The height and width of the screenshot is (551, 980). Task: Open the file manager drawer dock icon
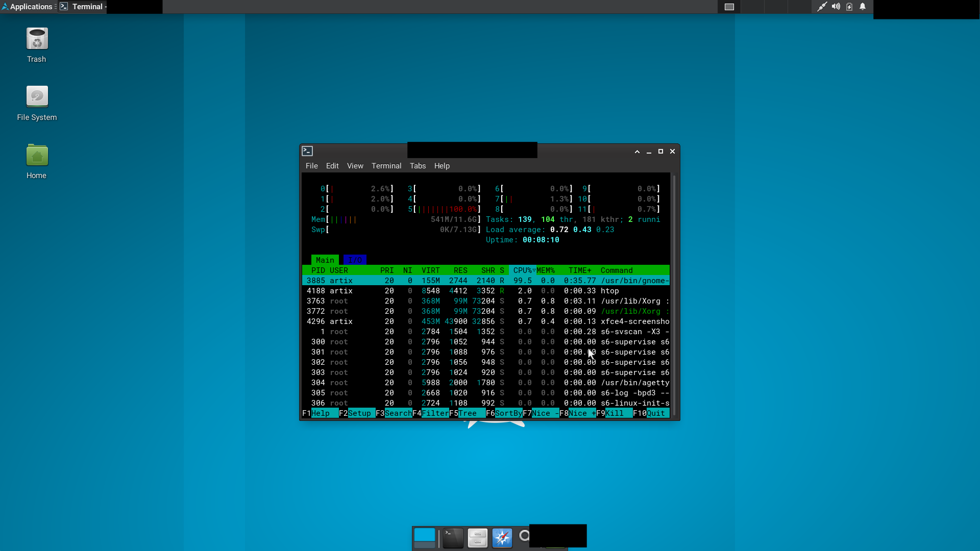(478, 538)
